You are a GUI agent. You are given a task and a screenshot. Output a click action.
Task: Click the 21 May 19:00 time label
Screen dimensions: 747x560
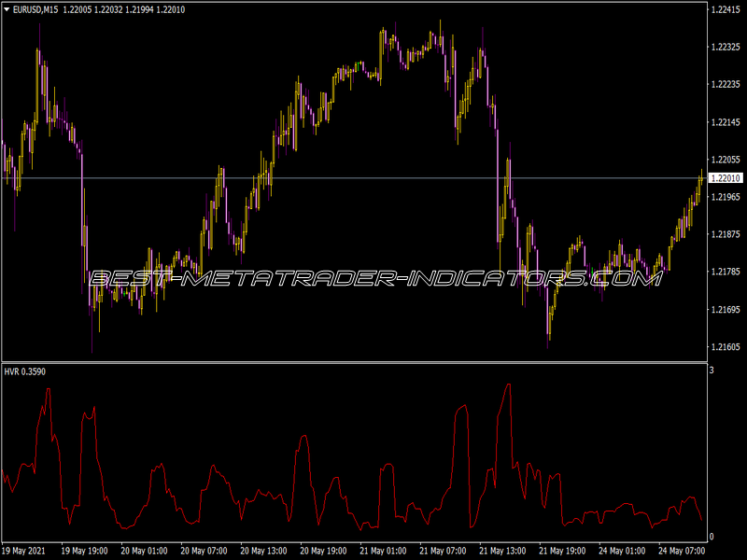(563, 551)
